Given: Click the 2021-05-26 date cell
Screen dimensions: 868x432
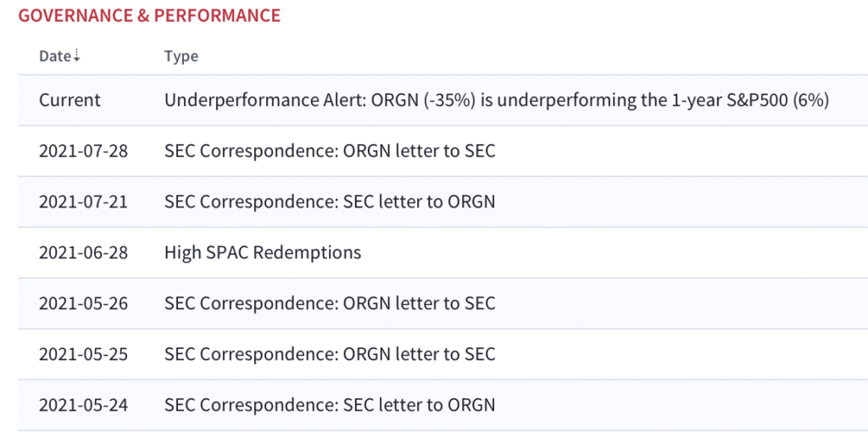Looking at the screenshot, I should coord(83,303).
